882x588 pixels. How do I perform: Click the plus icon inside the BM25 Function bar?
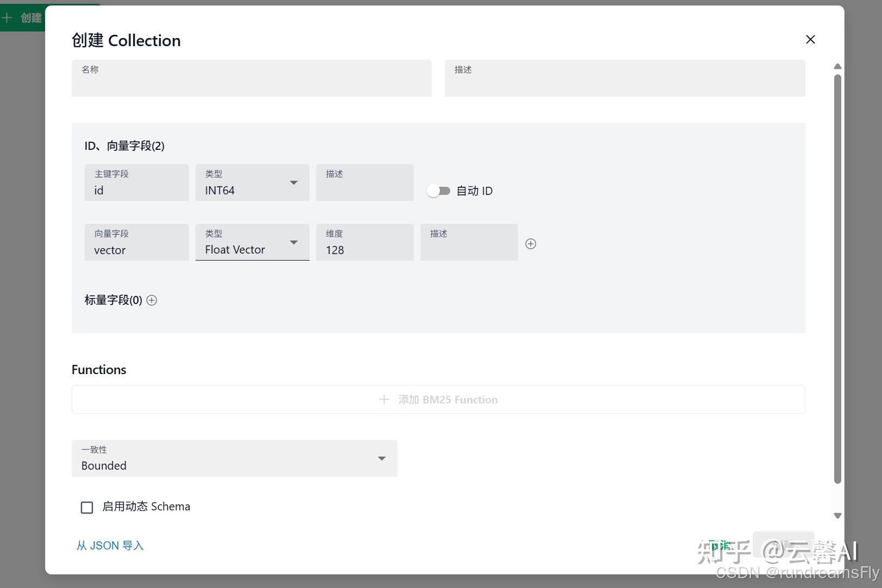pyautogui.click(x=384, y=399)
